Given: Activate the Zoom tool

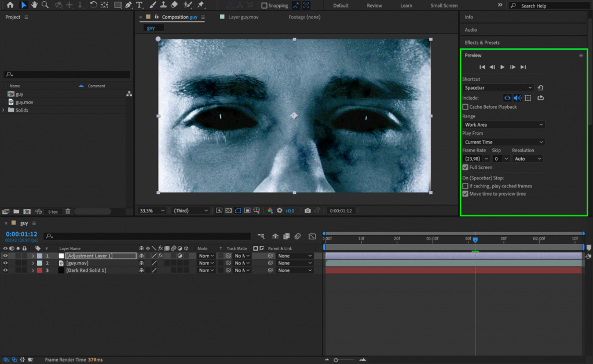Looking at the screenshot, I should (45, 5).
